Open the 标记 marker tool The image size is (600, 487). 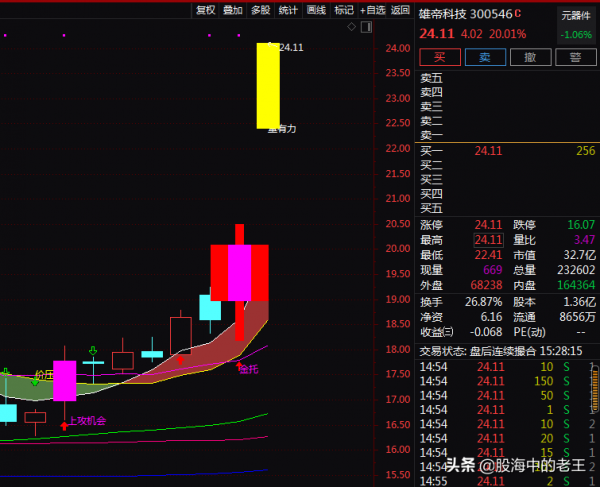click(344, 10)
